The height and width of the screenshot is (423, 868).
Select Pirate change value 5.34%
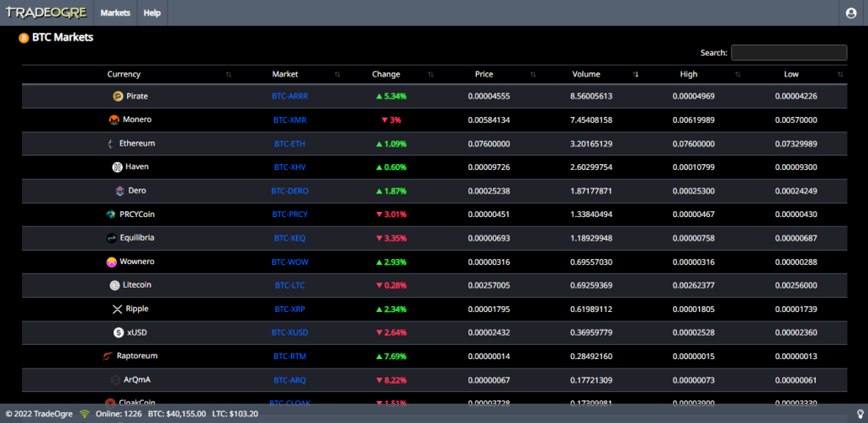tap(391, 97)
